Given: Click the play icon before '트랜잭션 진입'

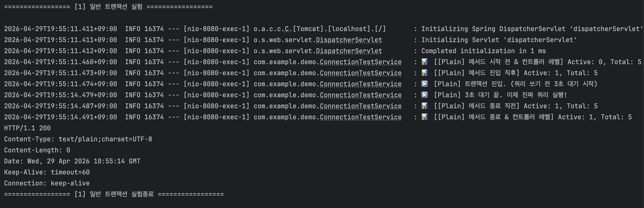Looking at the screenshot, I should (424, 84).
